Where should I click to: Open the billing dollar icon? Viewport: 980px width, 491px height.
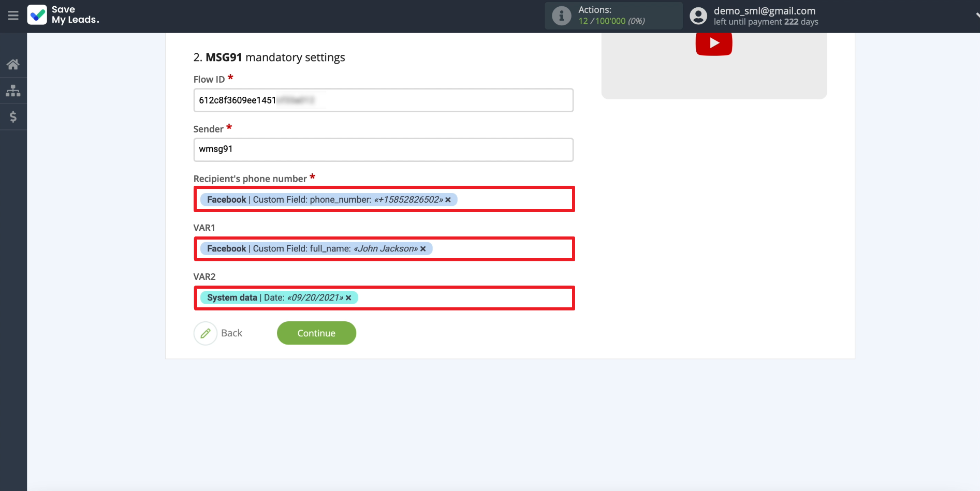point(13,117)
